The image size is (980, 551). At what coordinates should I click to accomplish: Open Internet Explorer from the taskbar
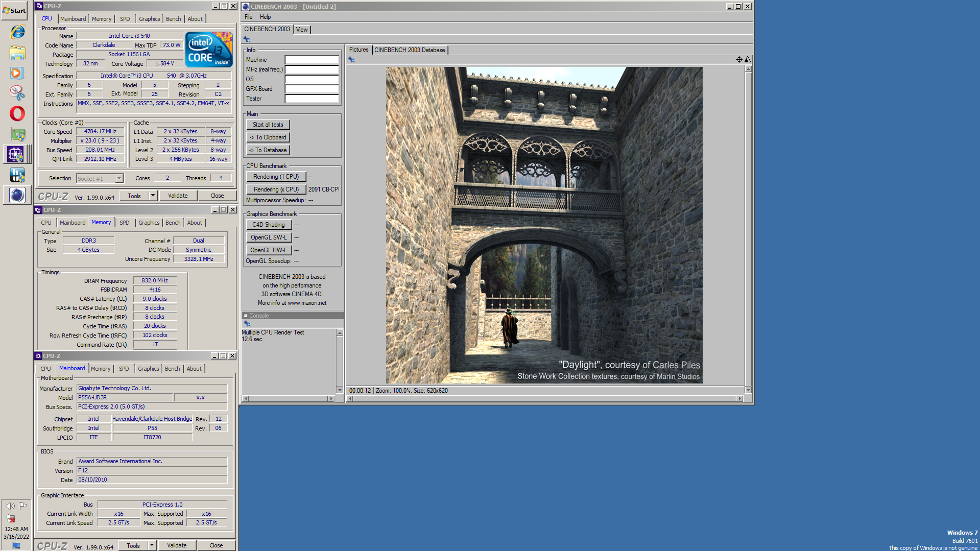click(x=17, y=32)
